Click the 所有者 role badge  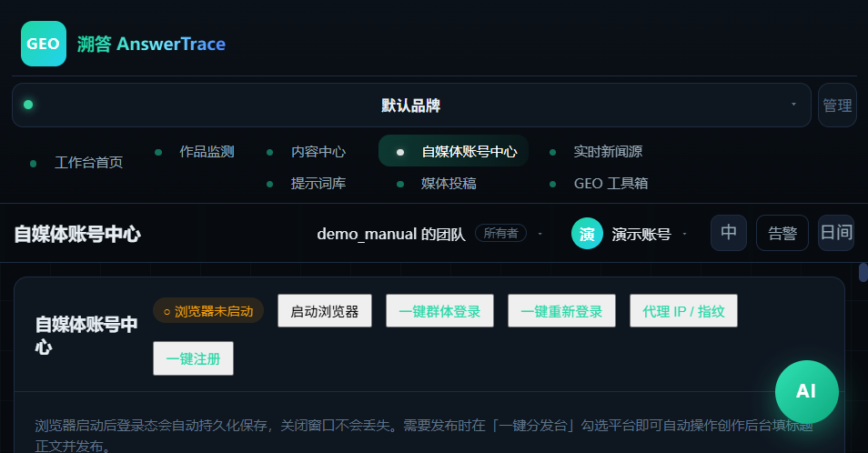tap(500, 234)
